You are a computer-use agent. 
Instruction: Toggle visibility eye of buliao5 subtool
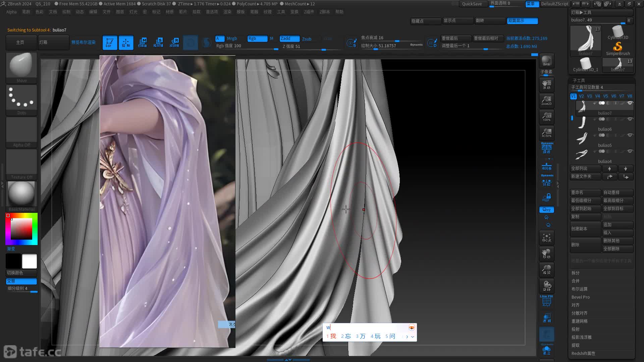630,135
